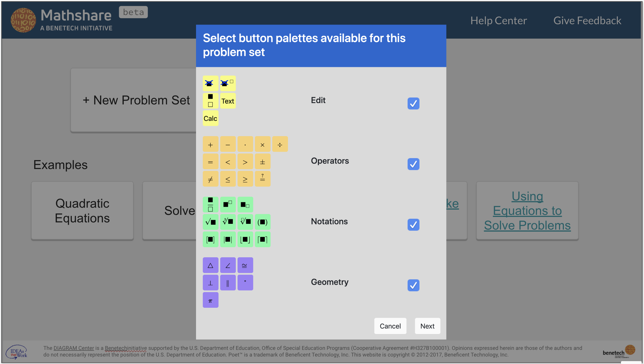Uncheck the Notations palette checkbox
This screenshot has width=644, height=364.
coord(413,224)
